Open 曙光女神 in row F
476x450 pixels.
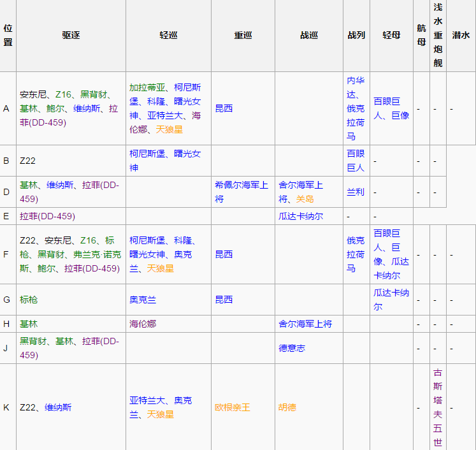[147, 254]
